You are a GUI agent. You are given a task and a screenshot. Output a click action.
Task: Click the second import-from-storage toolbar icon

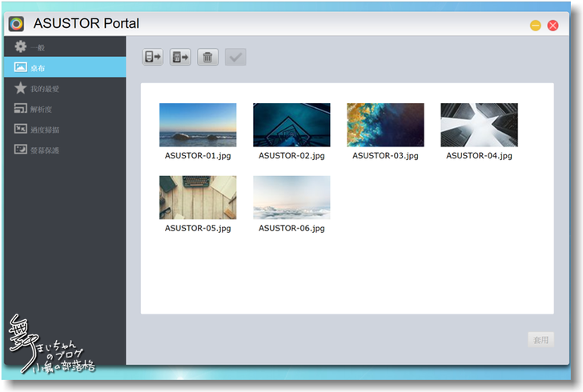tap(180, 57)
